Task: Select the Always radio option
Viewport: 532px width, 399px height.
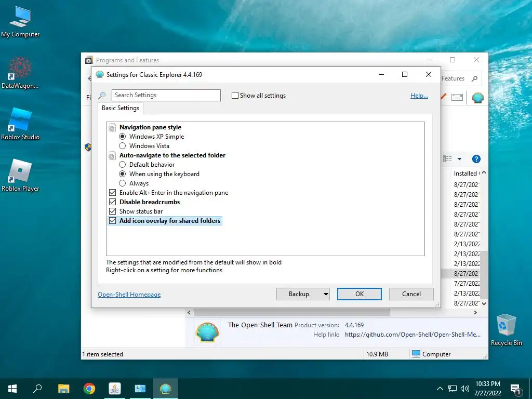Action: pos(123,183)
